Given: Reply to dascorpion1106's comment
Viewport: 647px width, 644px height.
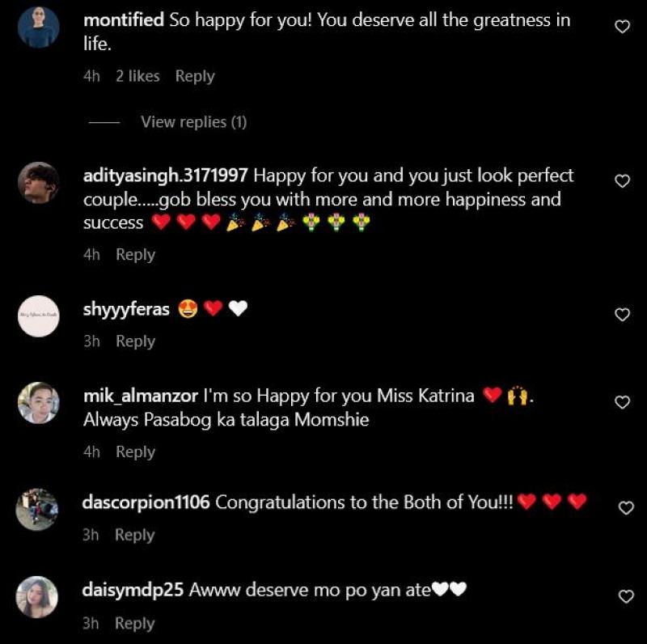Looking at the screenshot, I should [x=134, y=535].
